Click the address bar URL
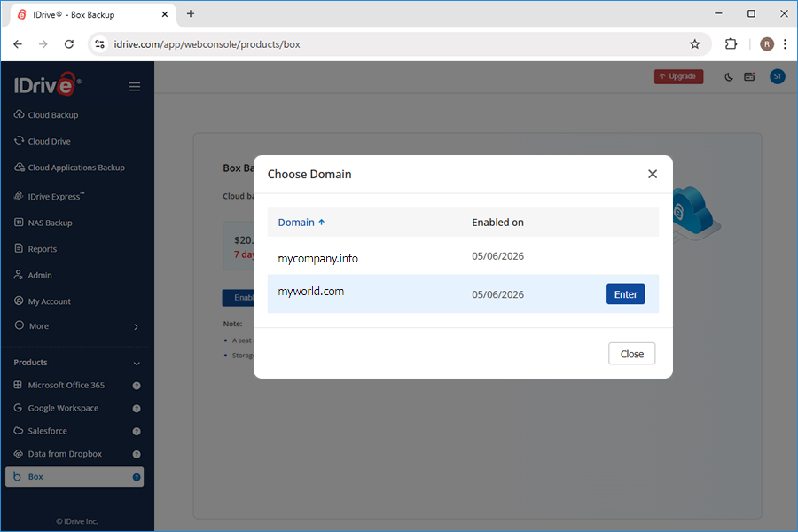This screenshot has width=798, height=532. click(x=207, y=44)
